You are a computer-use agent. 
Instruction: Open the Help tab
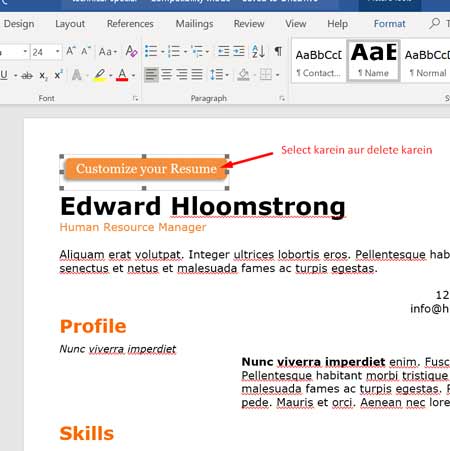(337, 24)
